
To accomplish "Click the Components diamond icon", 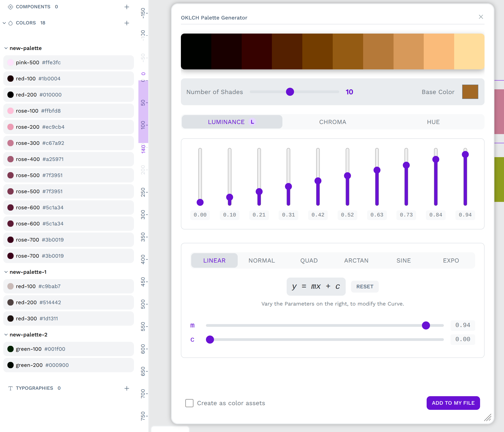I will coord(11,7).
